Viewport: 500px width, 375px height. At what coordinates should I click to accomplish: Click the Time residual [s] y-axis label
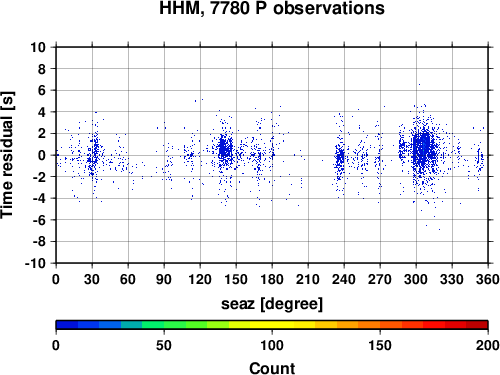7,155
